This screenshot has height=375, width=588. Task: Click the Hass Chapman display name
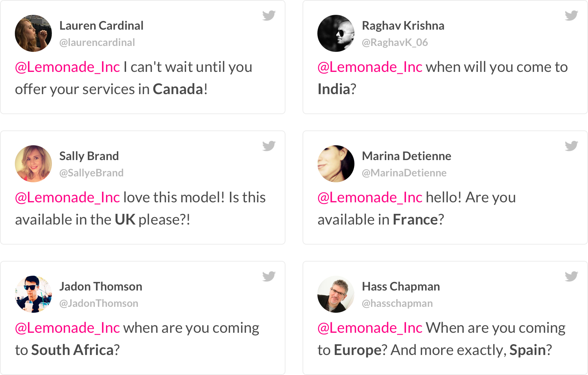click(x=401, y=286)
